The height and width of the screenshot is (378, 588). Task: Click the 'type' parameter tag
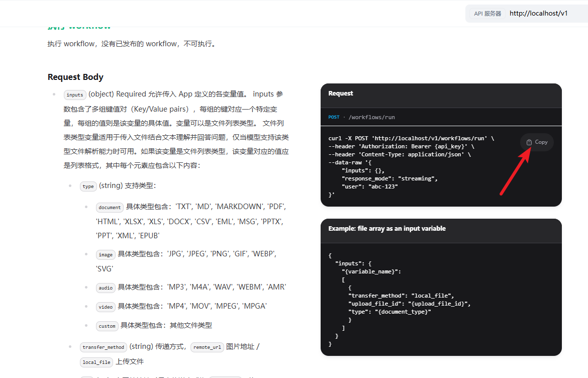tap(88, 186)
